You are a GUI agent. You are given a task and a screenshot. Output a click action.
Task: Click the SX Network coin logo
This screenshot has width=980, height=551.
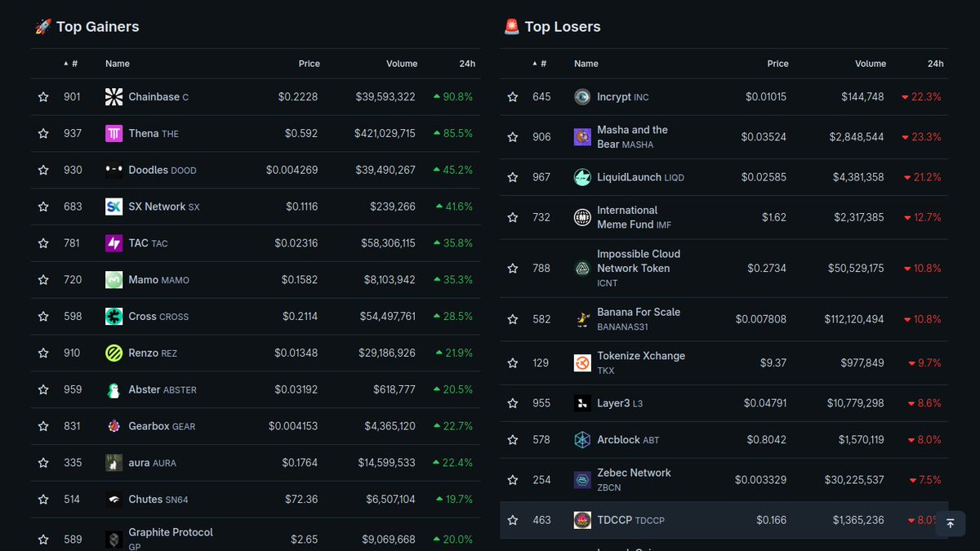click(x=114, y=207)
